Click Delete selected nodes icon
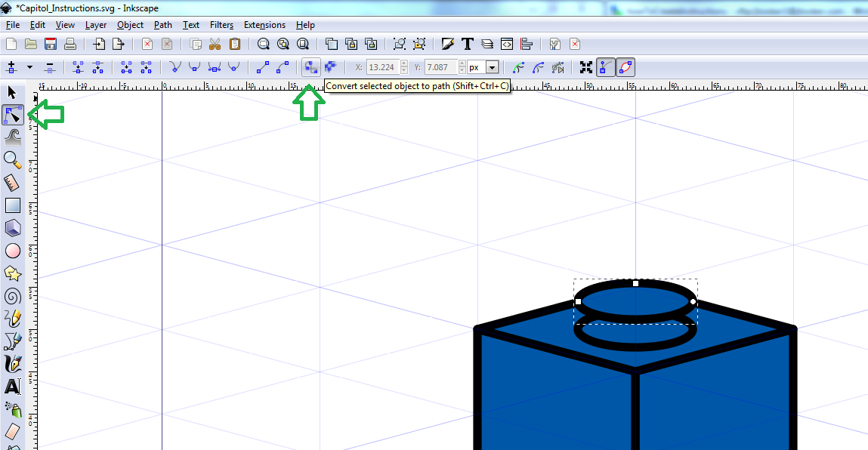868x450 pixels. (x=50, y=67)
